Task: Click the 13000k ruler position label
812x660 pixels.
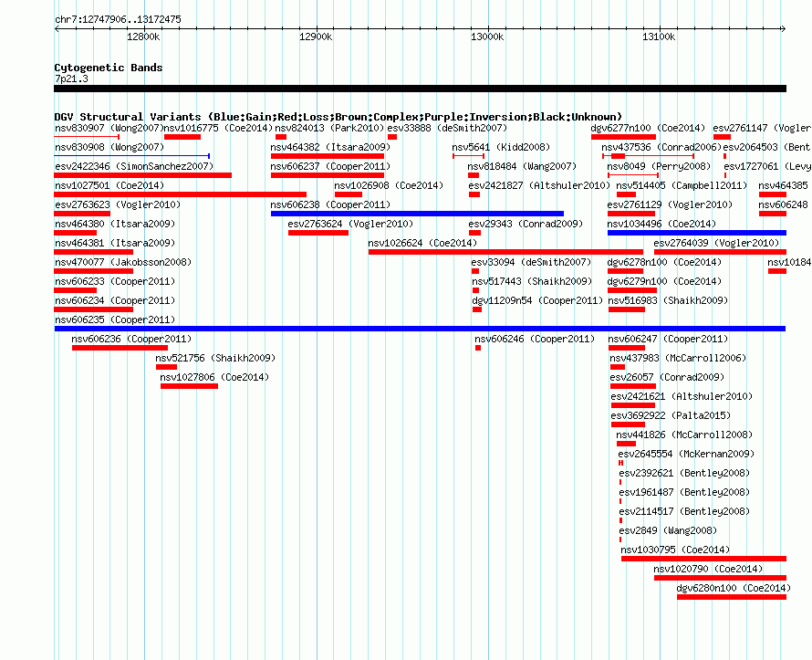Action: [x=487, y=37]
